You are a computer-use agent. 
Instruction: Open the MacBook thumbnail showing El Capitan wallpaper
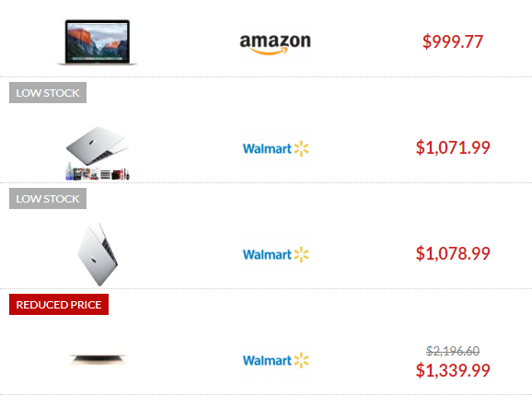[x=98, y=42]
